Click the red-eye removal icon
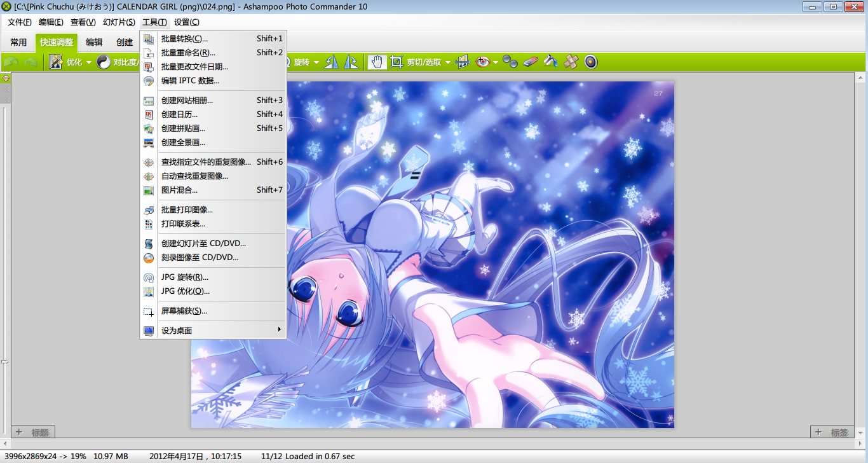 point(483,62)
